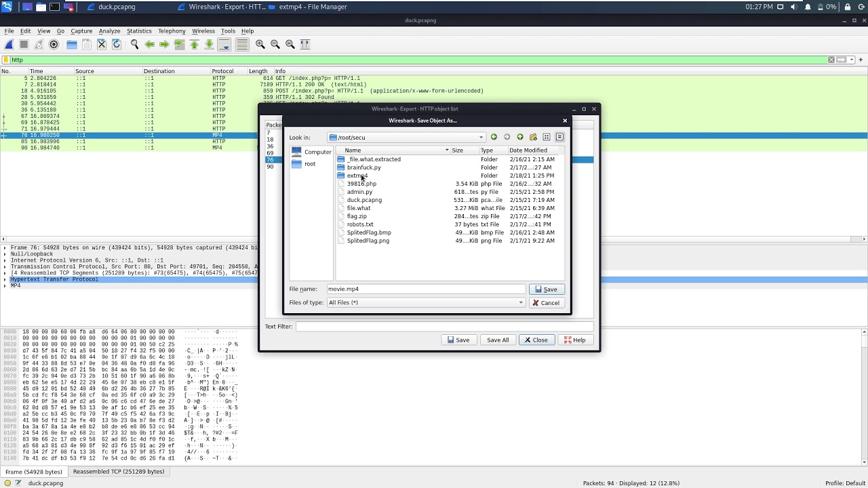The image size is (868, 488).
Task: Expand Transmission Control Protocol row
Action: 5,267
